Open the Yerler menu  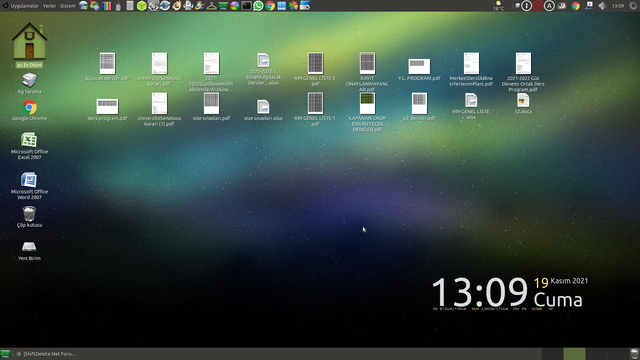point(49,6)
